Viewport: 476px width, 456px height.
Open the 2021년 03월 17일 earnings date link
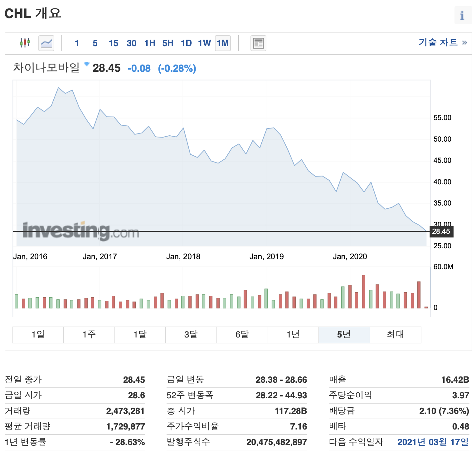click(x=433, y=442)
